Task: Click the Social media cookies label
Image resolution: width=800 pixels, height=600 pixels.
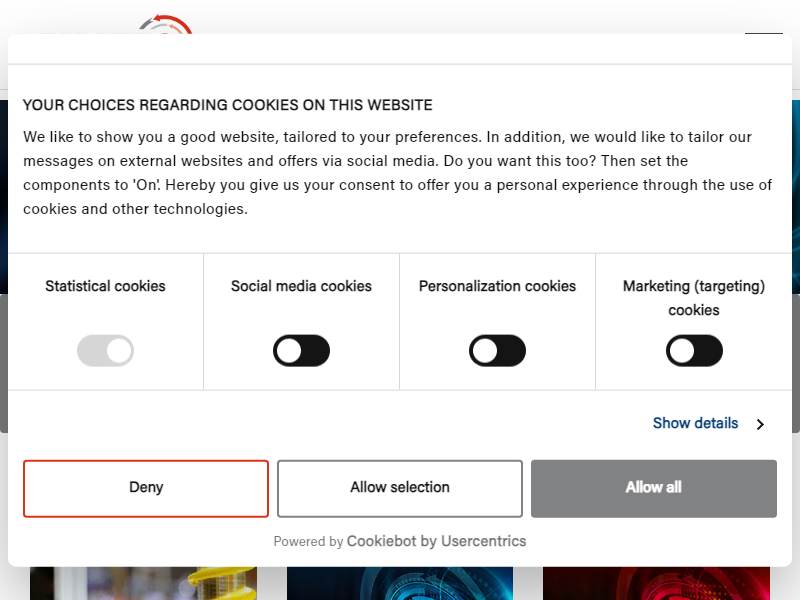Action: [x=301, y=286]
